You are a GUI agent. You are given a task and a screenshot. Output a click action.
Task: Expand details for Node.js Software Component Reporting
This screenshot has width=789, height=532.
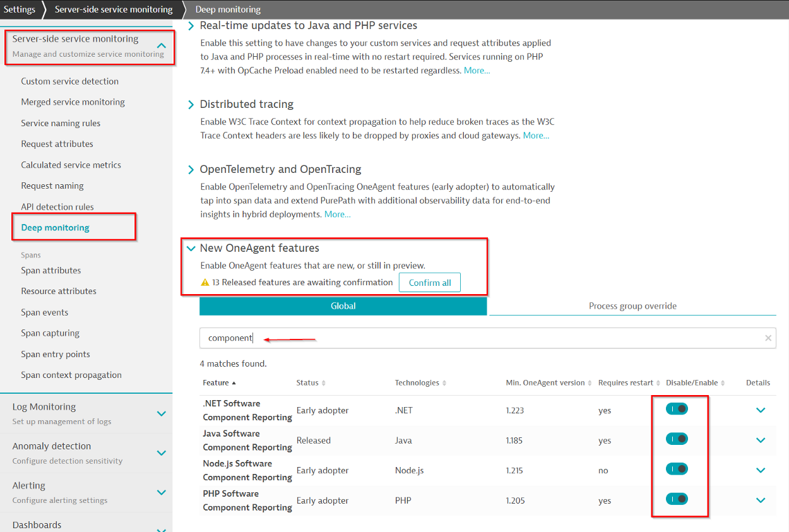click(x=761, y=470)
